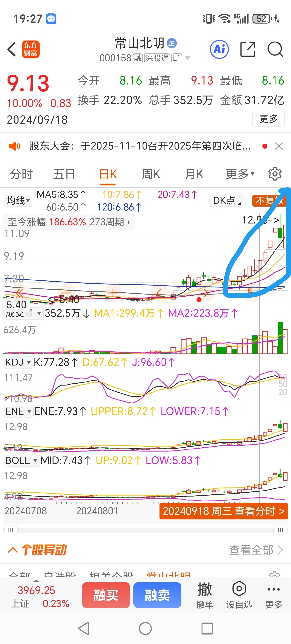Tap 换手 22.20% value
This screenshot has height=644, width=291.
123,100
